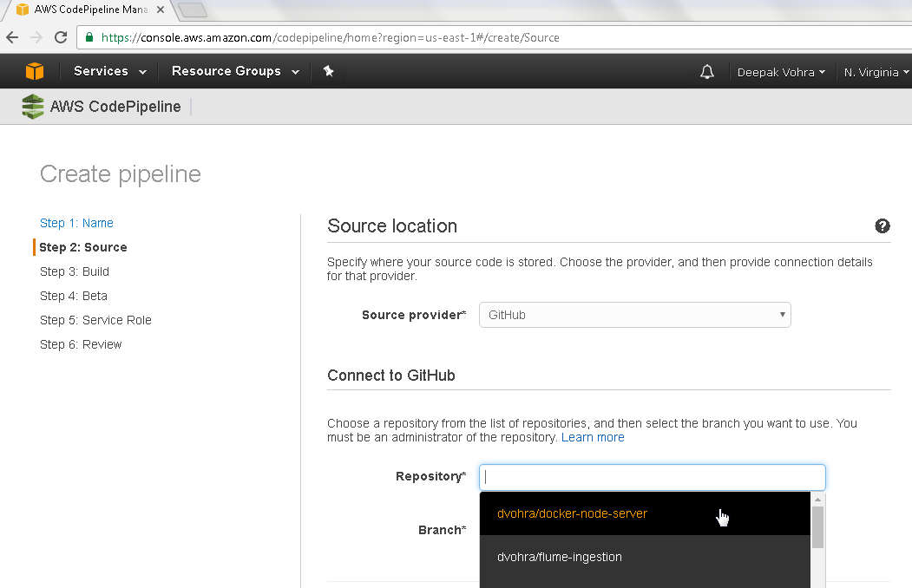
Task: Click the Branch field label
Action: [x=442, y=530]
